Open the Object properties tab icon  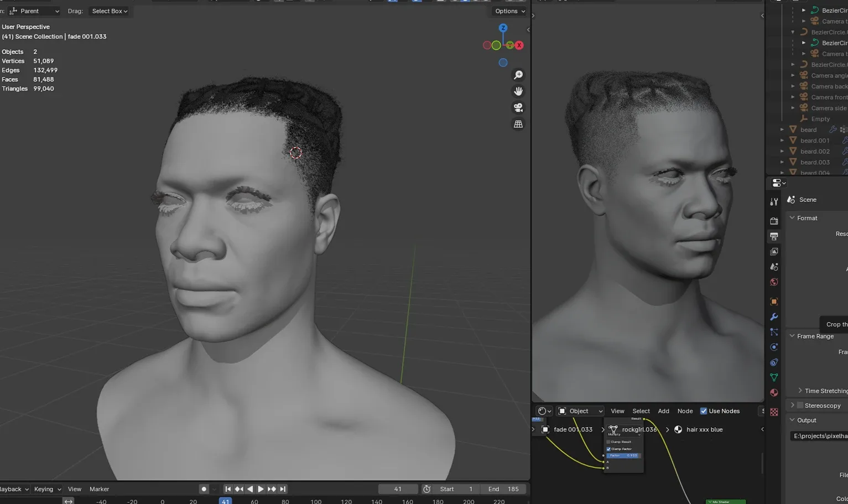click(774, 302)
